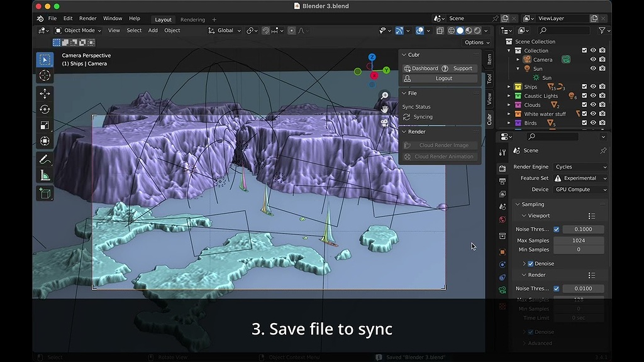Viewport: 644px width, 362px height.
Task: Click the Cloud Render Image button
Action: [x=440, y=145]
